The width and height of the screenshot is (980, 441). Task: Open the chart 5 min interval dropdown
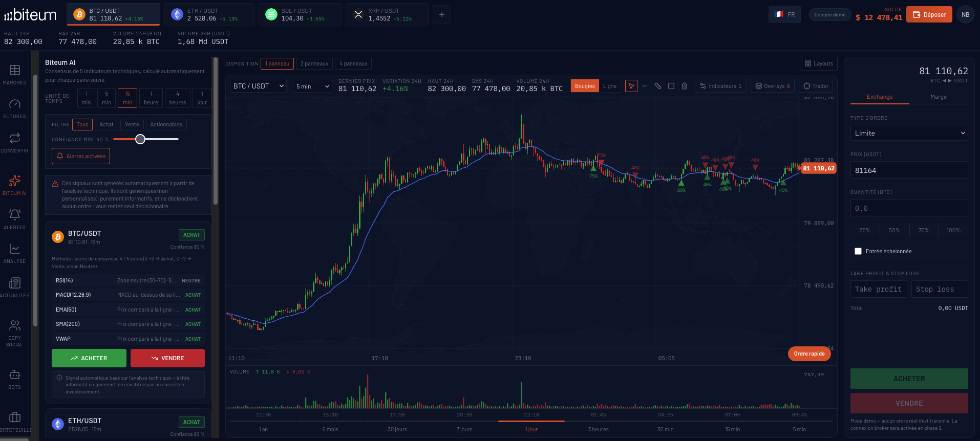tap(312, 86)
